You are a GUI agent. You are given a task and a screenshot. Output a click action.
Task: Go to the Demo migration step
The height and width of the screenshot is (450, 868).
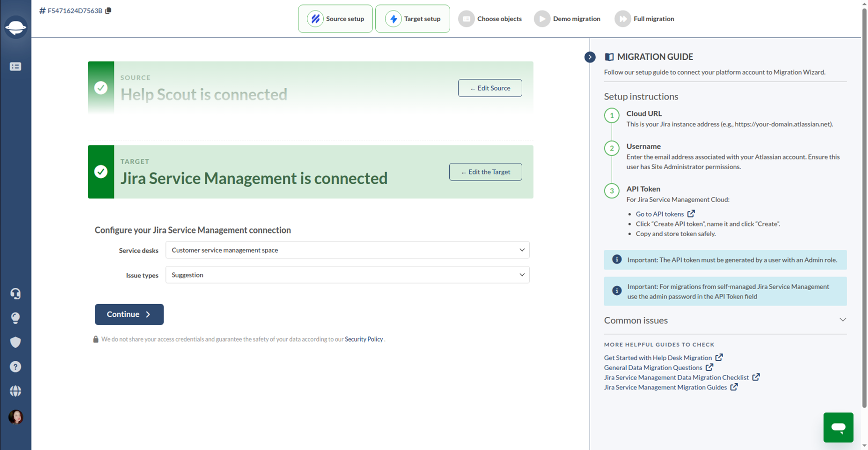(567, 19)
